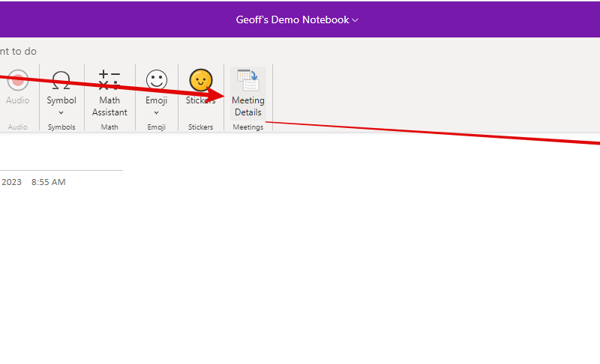The width and height of the screenshot is (600, 364).
Task: Open the Symbol omega icon
Action: pos(61,80)
